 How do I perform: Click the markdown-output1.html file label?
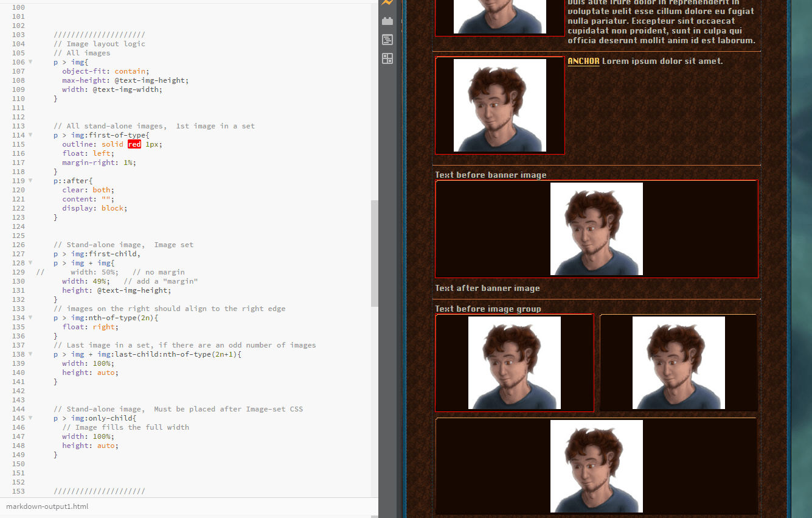(x=47, y=506)
